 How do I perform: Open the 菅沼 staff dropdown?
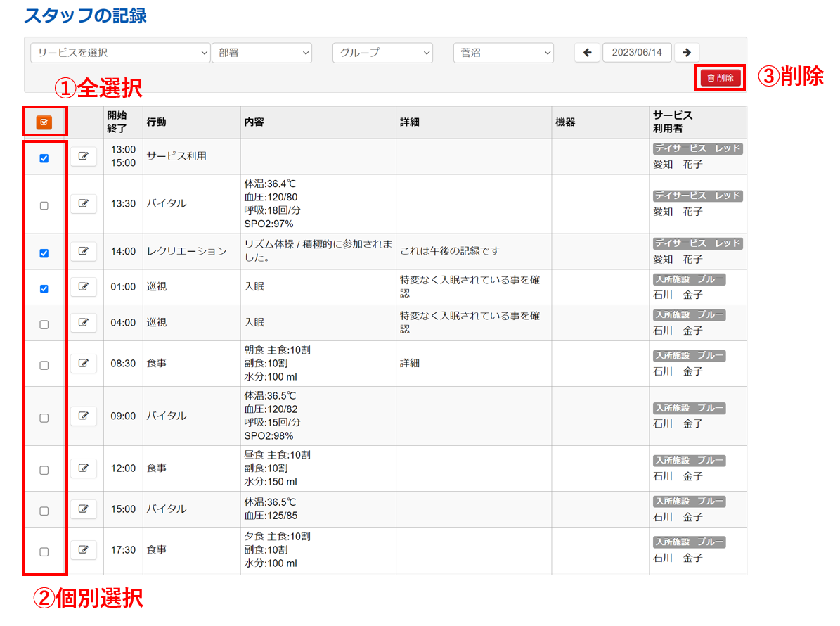(503, 53)
